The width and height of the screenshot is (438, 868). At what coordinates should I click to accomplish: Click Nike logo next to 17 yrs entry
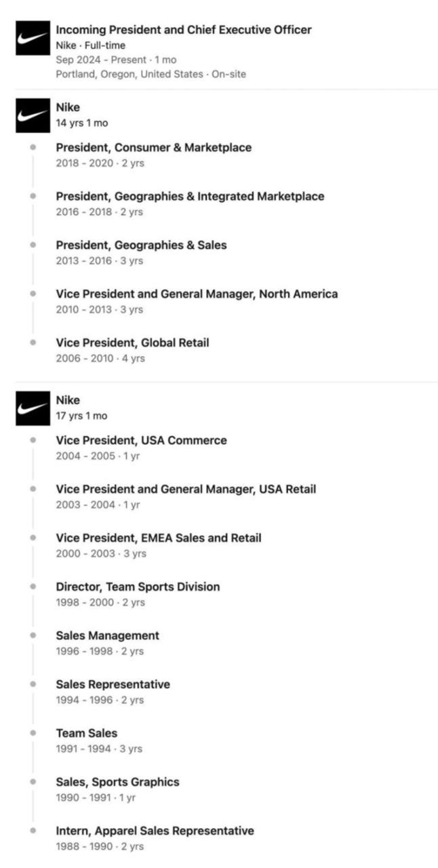point(33,409)
